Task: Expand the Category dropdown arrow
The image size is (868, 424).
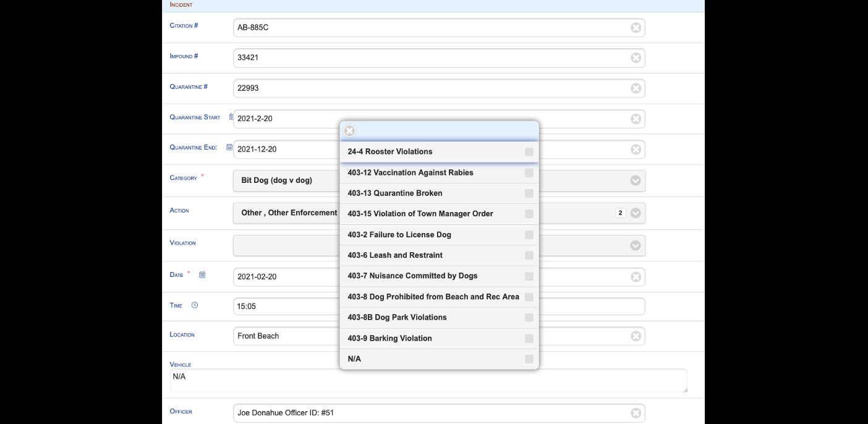Action: [x=635, y=180]
